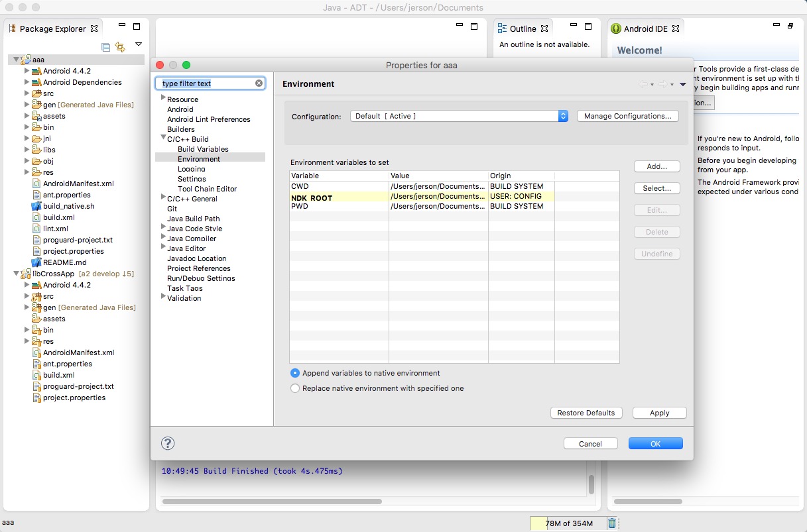Click the heap status memory bar
The image size is (807, 532).
[568, 523]
